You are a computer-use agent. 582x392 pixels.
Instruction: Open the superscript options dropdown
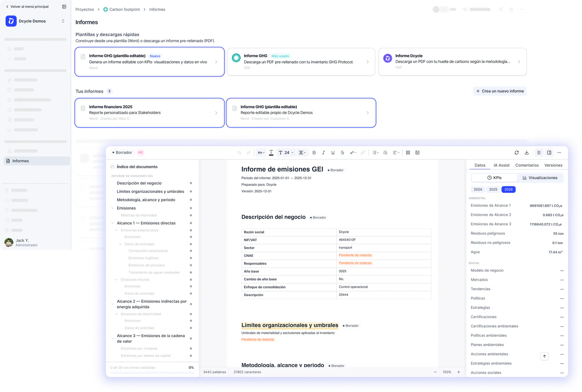(353, 153)
